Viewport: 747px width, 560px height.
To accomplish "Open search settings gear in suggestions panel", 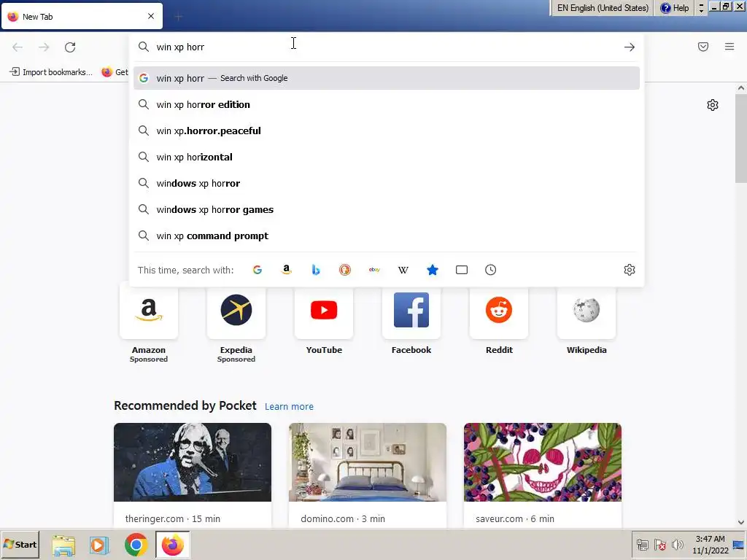I will pyautogui.click(x=630, y=270).
